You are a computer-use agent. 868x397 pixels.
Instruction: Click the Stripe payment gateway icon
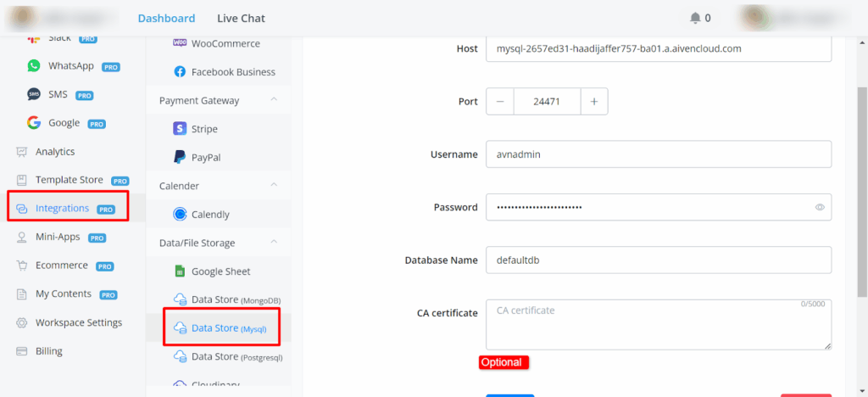(x=180, y=129)
